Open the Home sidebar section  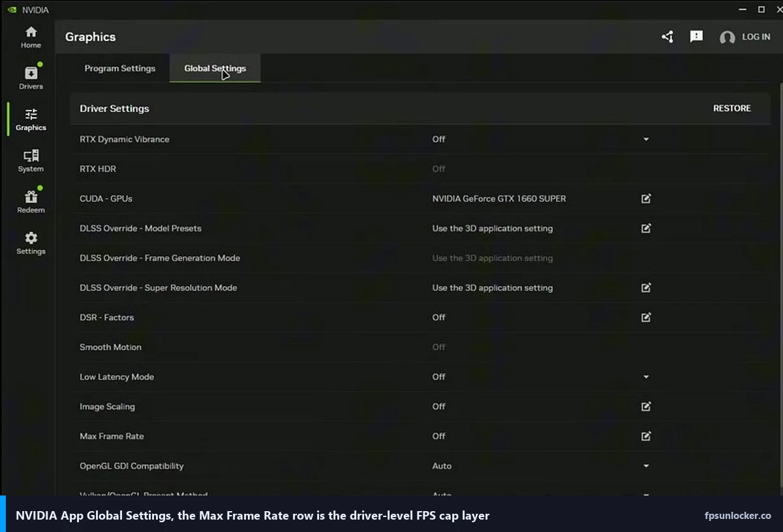(31, 37)
